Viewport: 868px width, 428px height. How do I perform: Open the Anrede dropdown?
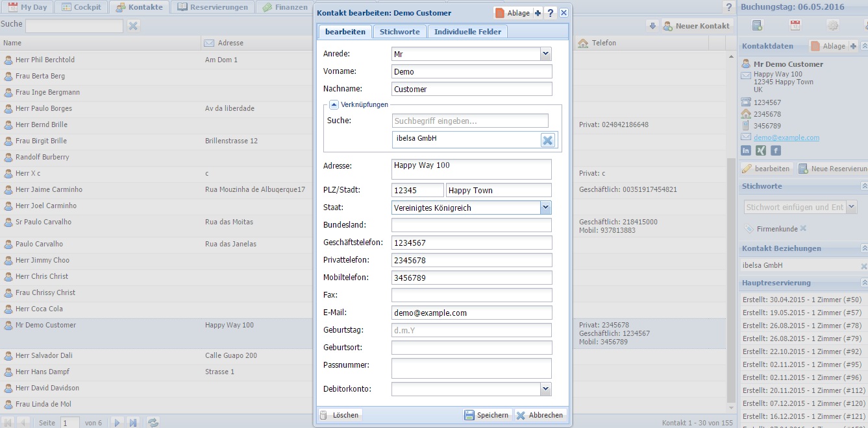click(545, 54)
